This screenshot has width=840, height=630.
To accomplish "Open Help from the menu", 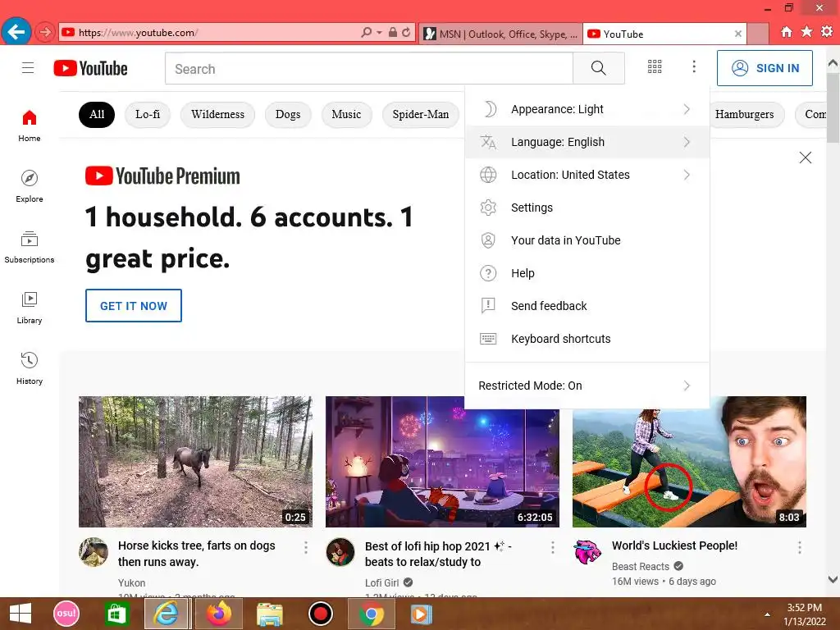I will click(x=587, y=273).
